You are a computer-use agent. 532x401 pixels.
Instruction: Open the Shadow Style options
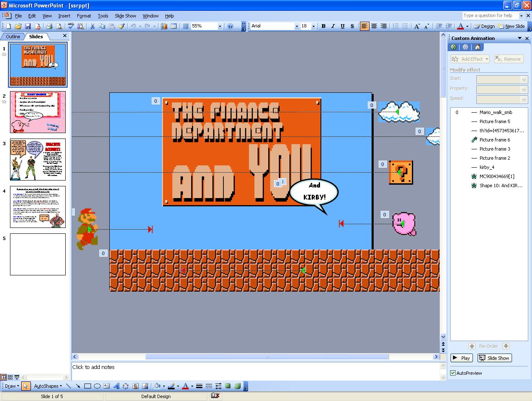(228, 386)
